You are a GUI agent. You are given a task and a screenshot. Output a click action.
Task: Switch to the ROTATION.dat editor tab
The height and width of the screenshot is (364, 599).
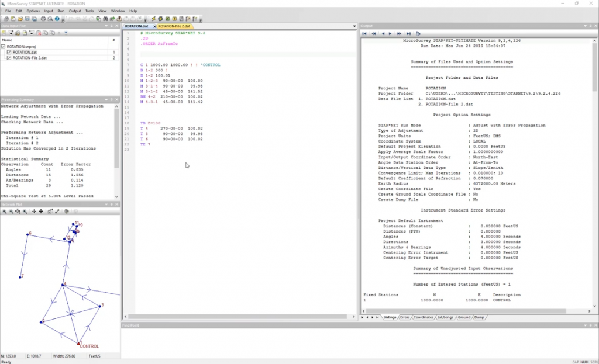tap(137, 26)
